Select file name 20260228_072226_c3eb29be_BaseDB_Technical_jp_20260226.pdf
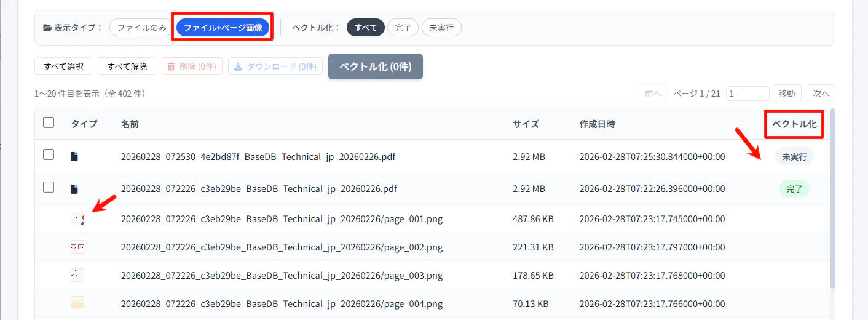868x320 pixels. pos(258,189)
